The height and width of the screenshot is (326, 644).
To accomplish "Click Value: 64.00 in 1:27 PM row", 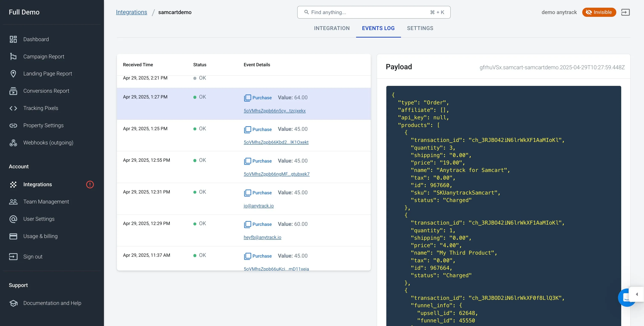I will (292, 98).
